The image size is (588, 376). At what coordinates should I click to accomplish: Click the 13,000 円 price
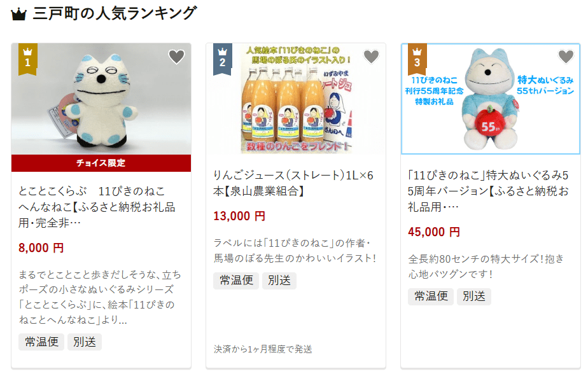[x=239, y=216]
